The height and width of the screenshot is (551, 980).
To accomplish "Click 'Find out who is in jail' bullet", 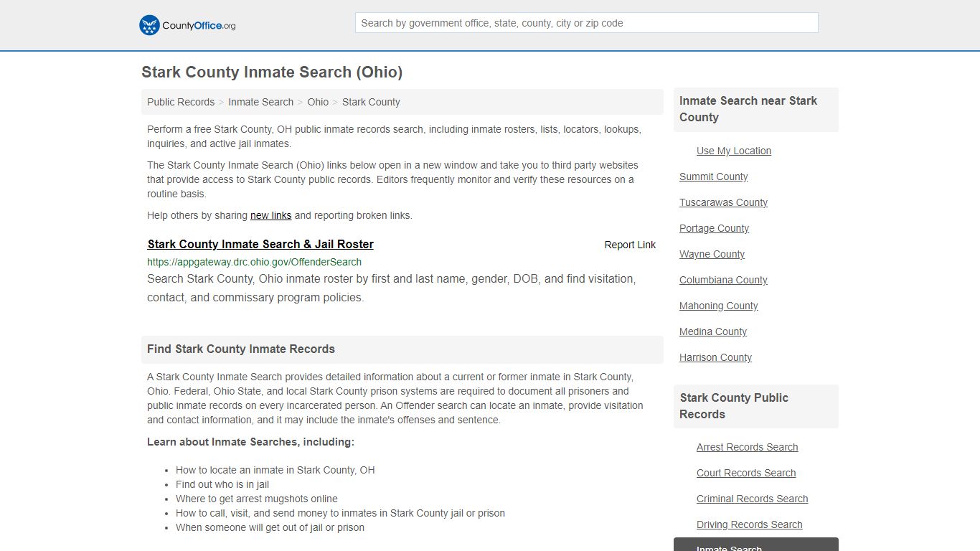I will (222, 484).
